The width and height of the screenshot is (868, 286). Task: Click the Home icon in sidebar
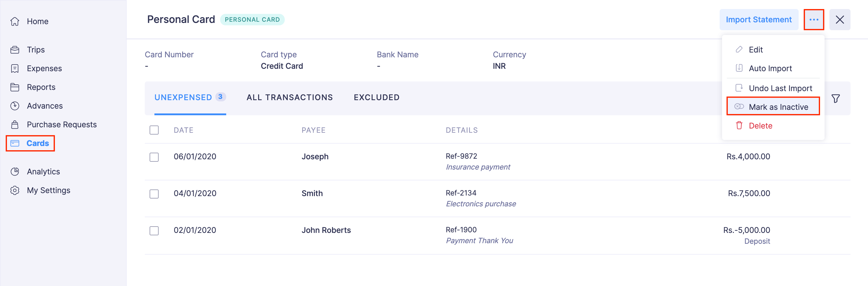pyautogui.click(x=15, y=21)
